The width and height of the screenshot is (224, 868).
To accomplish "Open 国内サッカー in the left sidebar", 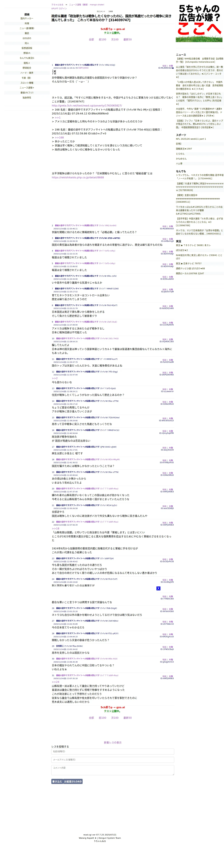I will point(27,19).
